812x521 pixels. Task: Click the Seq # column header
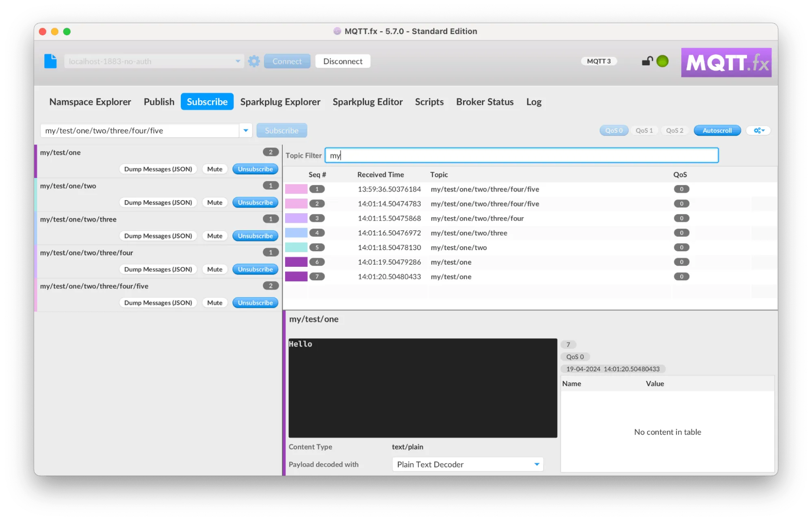coord(317,174)
